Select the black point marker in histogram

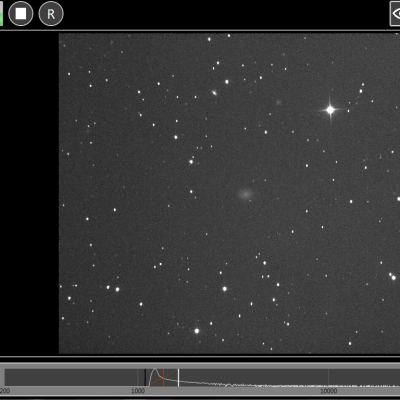pyautogui.click(x=145, y=377)
